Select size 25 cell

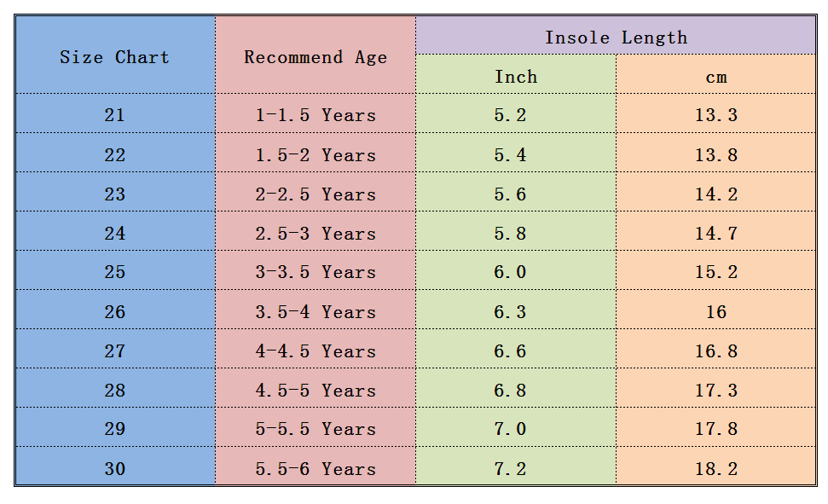tap(115, 272)
